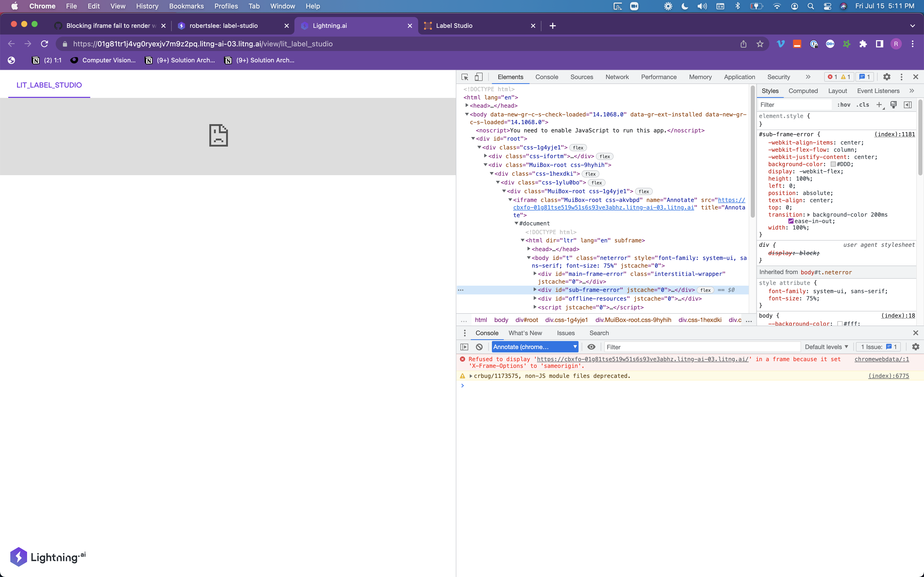Toggle .cls class editor
Image resolution: width=924 pixels, height=577 pixels.
[x=863, y=105]
